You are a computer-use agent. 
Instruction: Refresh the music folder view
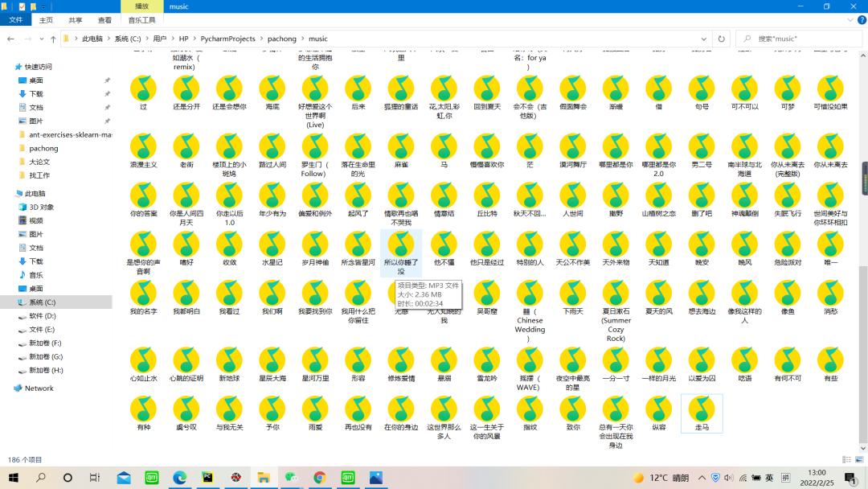click(x=721, y=39)
